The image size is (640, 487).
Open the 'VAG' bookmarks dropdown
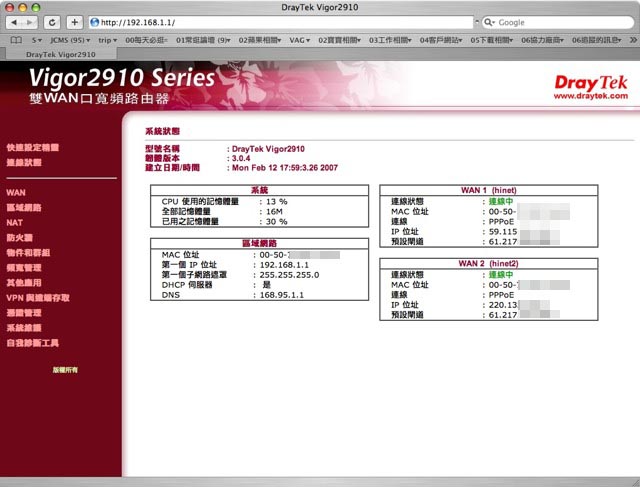pyautogui.click(x=300, y=40)
